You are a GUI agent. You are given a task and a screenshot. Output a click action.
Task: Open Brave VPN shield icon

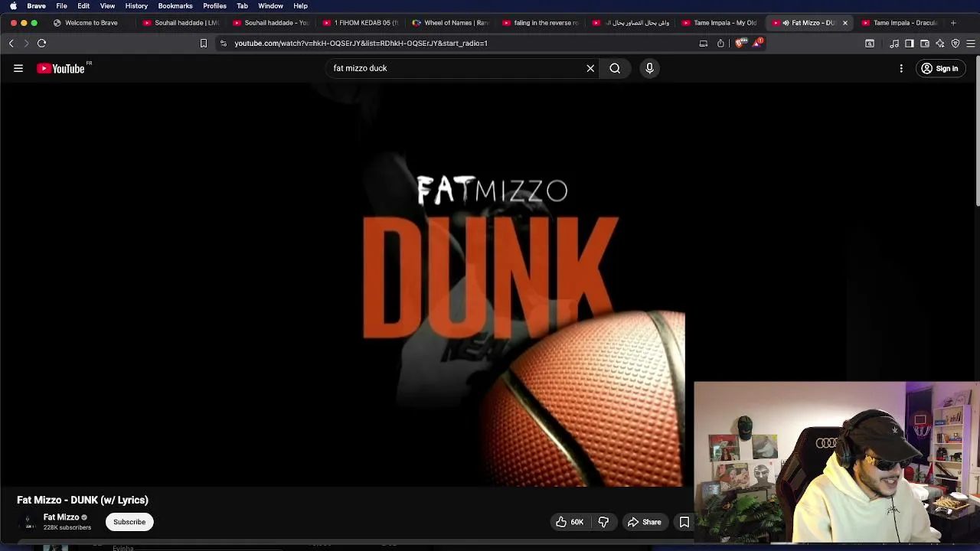[x=955, y=44]
